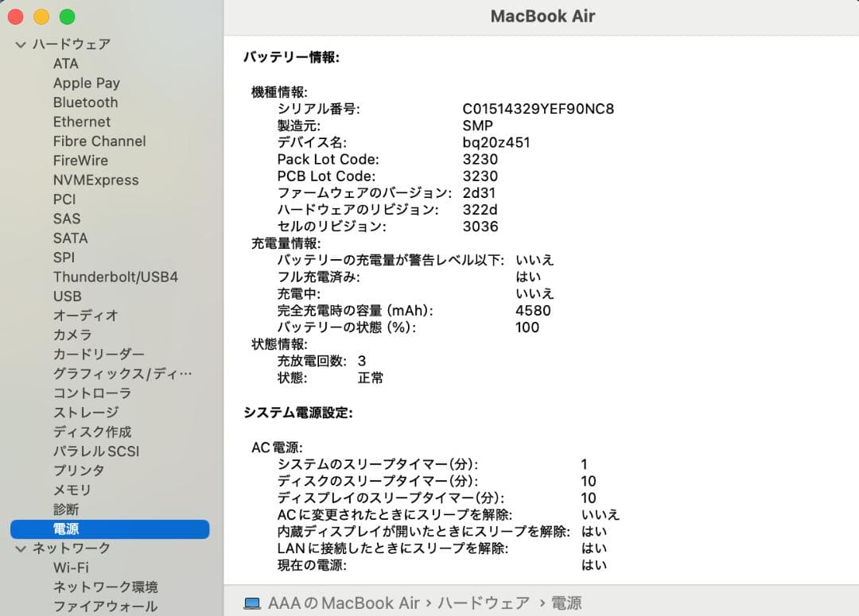Collapse the ハードウェア tree section
Image resolution: width=859 pixels, height=616 pixels.
click(19, 45)
